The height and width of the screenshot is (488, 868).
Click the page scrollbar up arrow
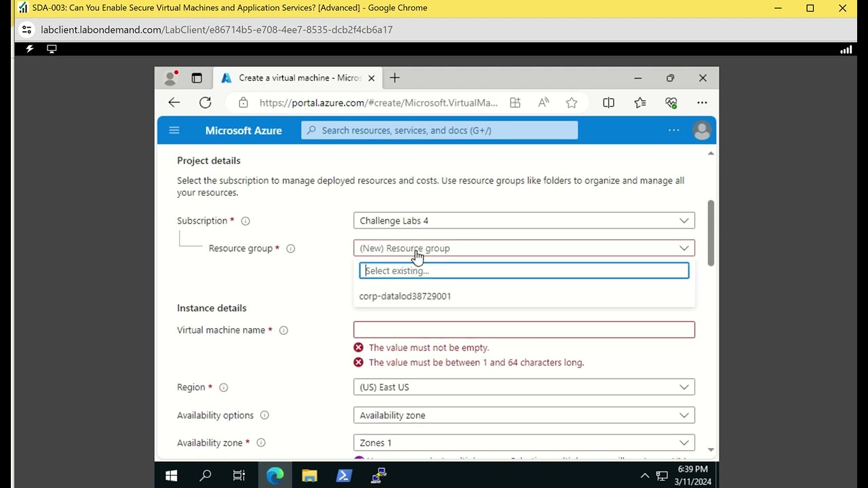[711, 154]
